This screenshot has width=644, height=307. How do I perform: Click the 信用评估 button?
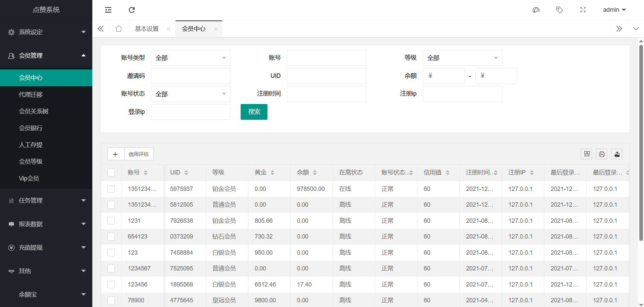pyautogui.click(x=139, y=154)
